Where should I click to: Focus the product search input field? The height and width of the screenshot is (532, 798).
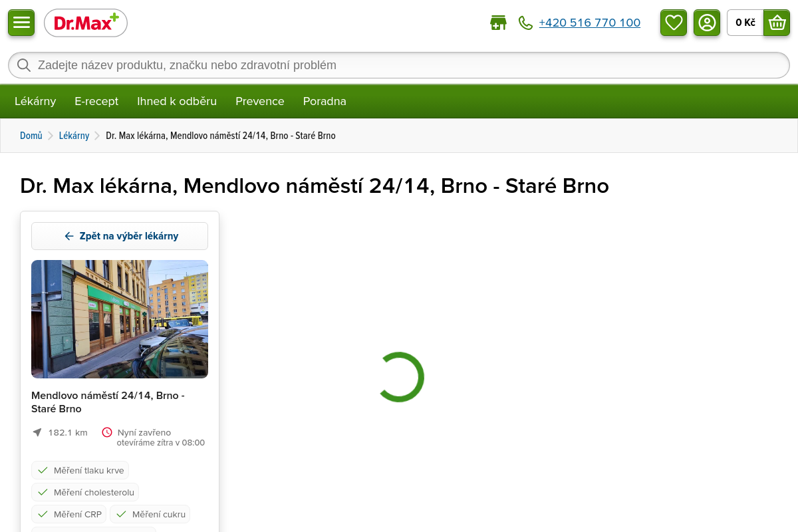pos(399,65)
